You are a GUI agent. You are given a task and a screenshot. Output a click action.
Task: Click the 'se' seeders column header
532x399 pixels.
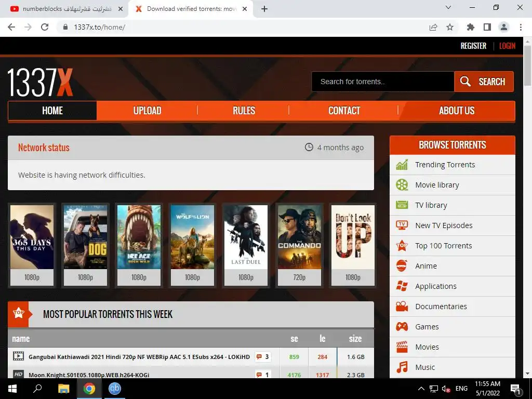[294, 339]
